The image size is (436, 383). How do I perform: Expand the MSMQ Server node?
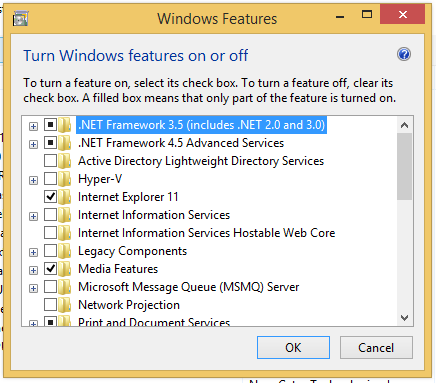(33, 288)
